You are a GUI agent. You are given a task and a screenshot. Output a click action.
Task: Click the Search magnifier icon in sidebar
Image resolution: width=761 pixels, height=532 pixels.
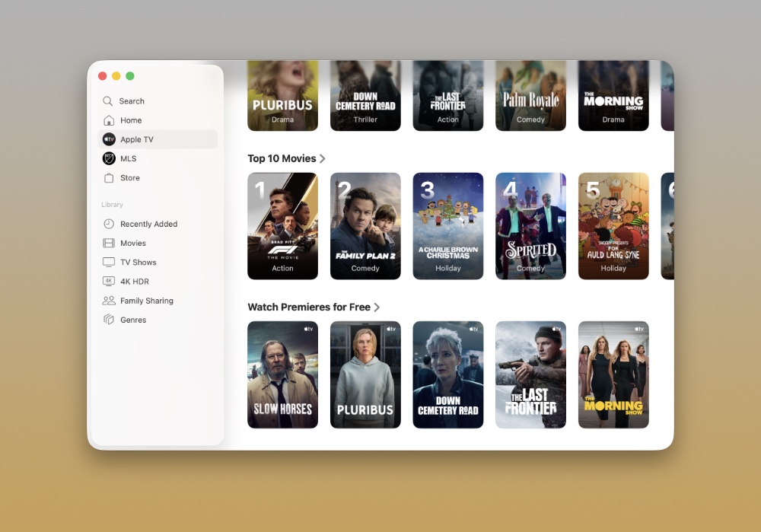(108, 101)
